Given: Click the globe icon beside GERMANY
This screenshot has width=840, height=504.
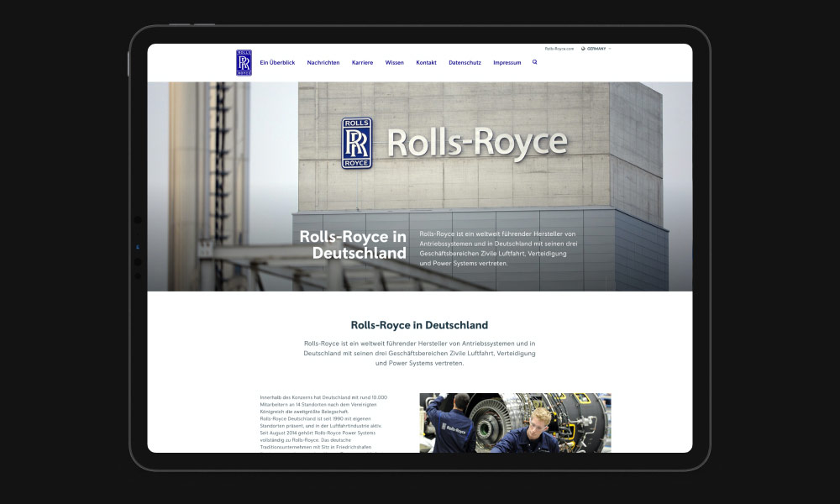Looking at the screenshot, I should pos(583,49).
